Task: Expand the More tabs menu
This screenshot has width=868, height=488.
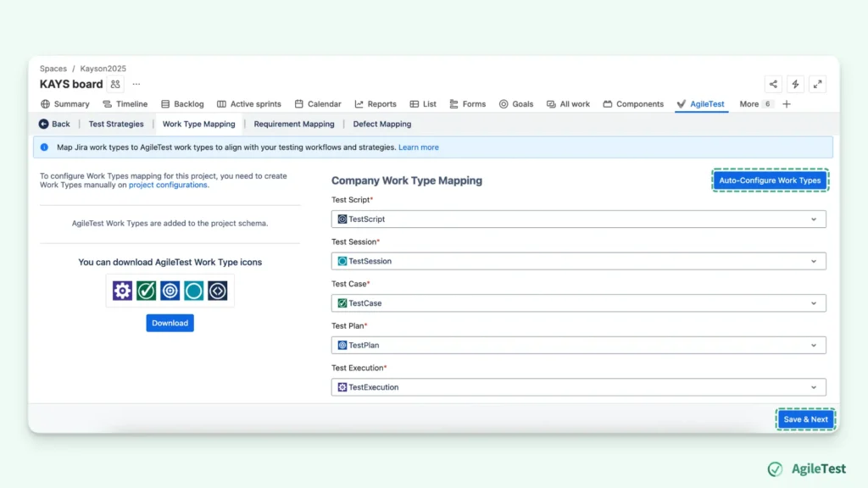Action: (x=755, y=104)
